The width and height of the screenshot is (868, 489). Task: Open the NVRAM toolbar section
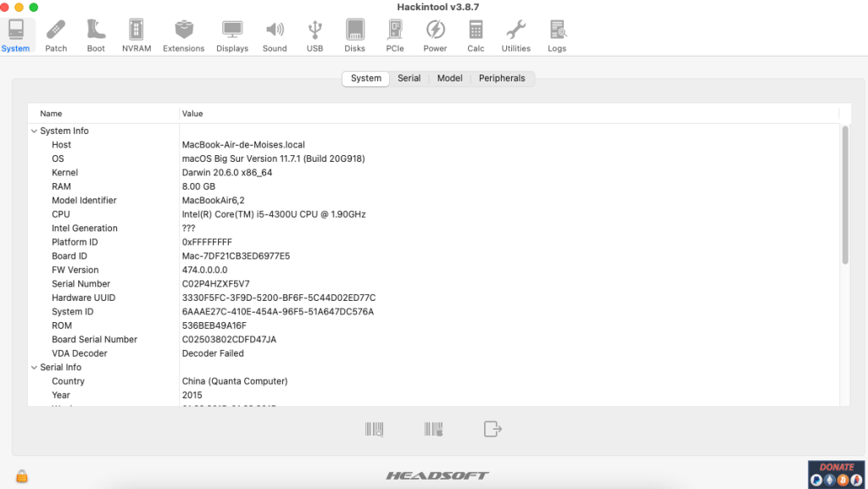click(x=136, y=36)
